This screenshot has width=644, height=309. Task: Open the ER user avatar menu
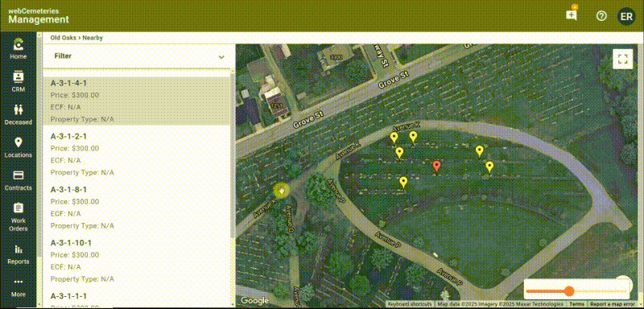point(626,16)
